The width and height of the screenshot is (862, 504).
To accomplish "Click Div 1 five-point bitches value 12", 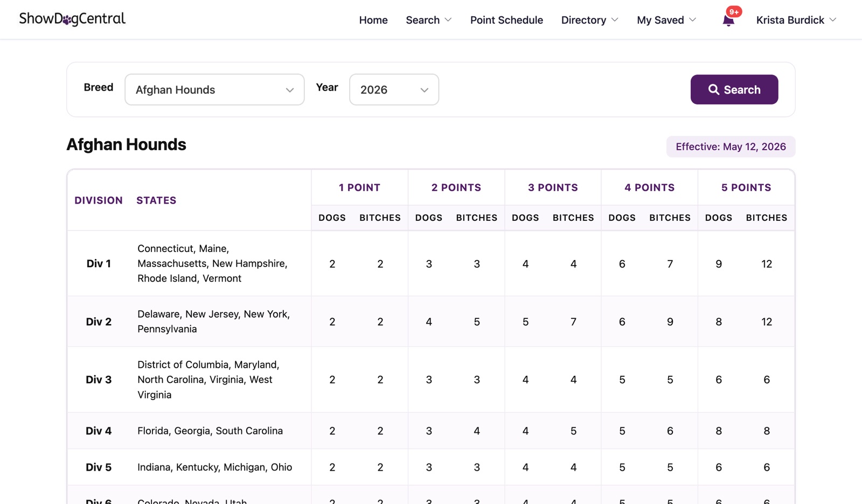I will tap(767, 264).
